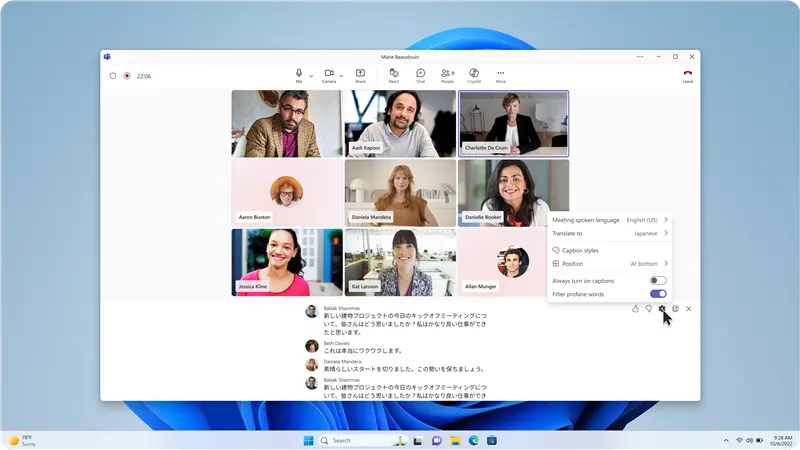Viewport: 800px width, 450px height.
Task: Expand the caption Position option
Action: (610, 264)
